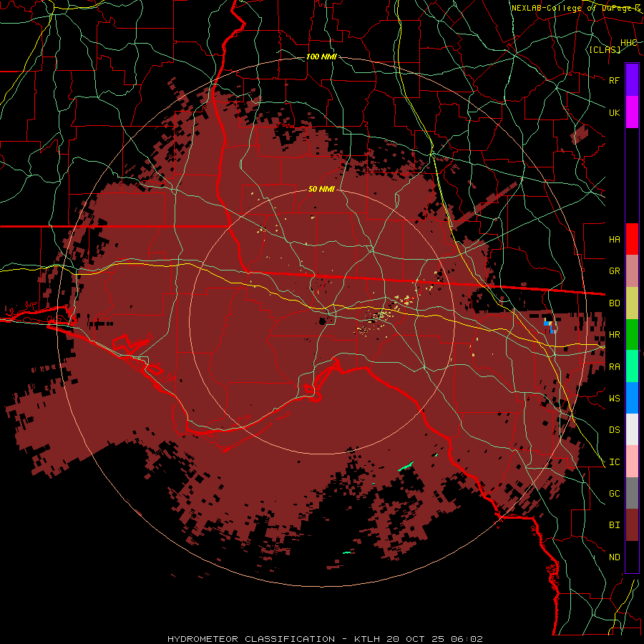Click the 'ND' legend label
This screenshot has width=644, height=644.
(614, 557)
